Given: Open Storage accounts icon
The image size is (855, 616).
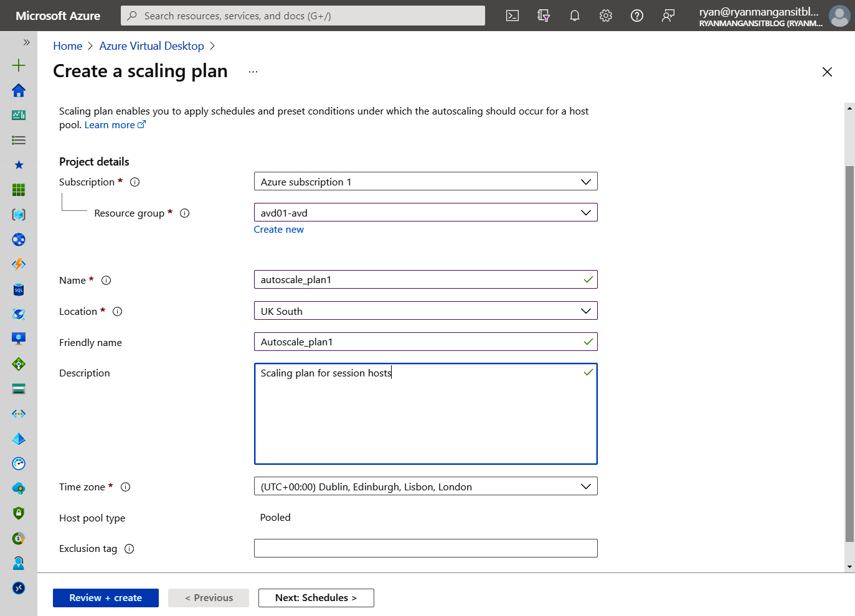Looking at the screenshot, I should 19,389.
